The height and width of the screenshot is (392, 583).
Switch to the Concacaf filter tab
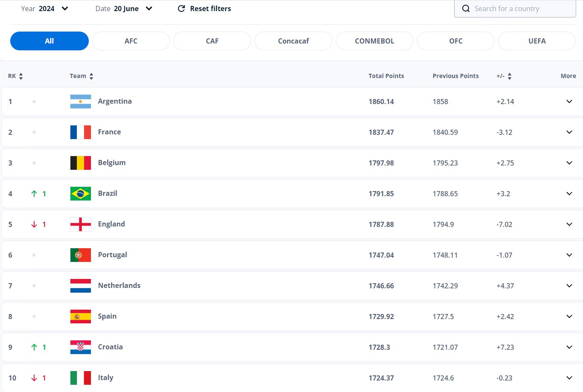[293, 41]
